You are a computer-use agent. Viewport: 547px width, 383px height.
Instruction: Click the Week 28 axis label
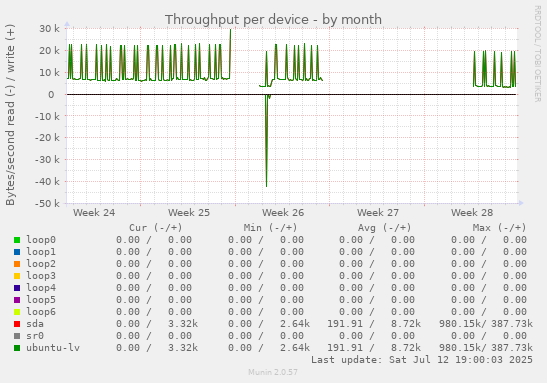pyautogui.click(x=472, y=213)
